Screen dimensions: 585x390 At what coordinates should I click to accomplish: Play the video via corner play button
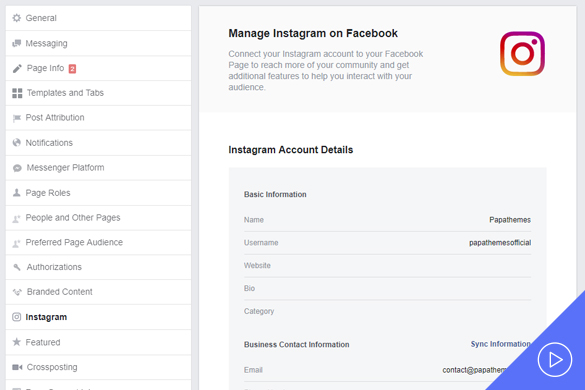pyautogui.click(x=555, y=360)
